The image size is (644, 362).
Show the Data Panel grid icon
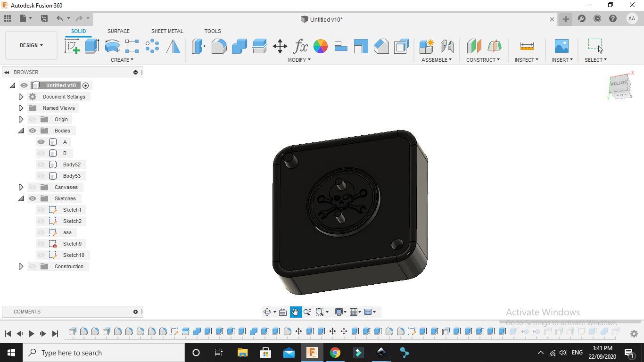point(8,18)
